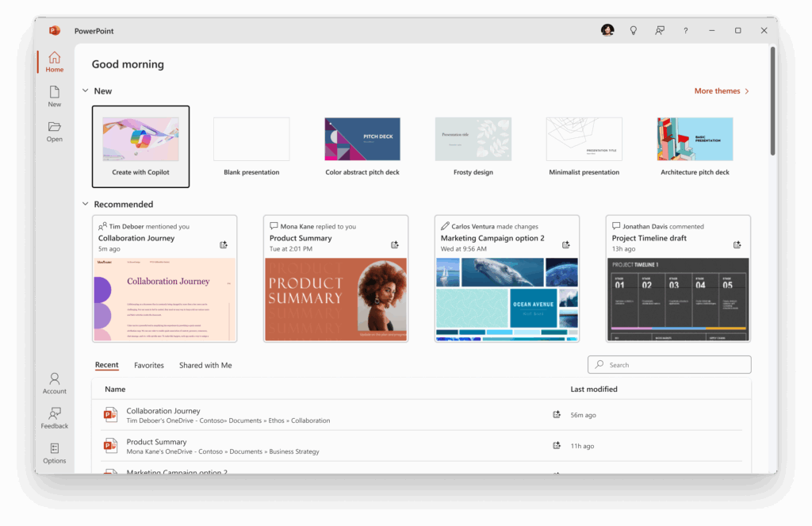Click the lightbulb ideas icon in title bar
This screenshot has height=526, width=812.
(634, 31)
